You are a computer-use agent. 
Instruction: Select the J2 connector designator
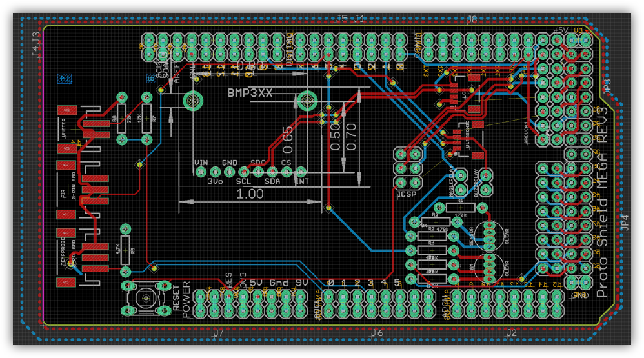(x=511, y=333)
